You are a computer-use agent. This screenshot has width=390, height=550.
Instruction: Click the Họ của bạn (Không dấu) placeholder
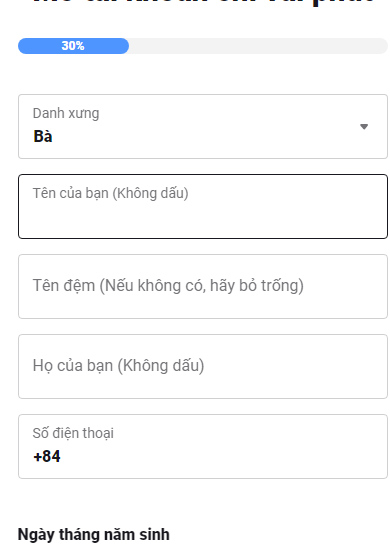[x=118, y=365]
